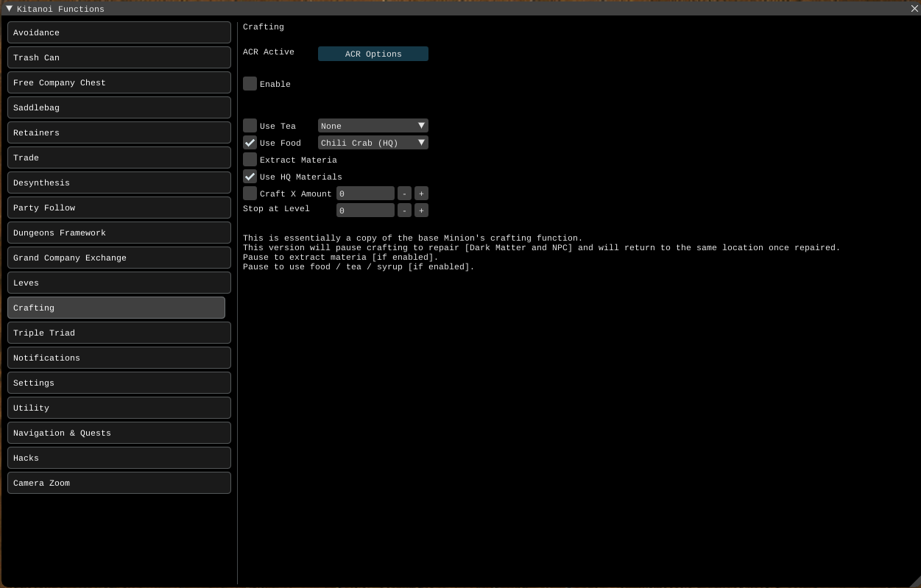Viewport: 921px width, 588px height.
Task: Enable the crafting function checkbox
Action: click(x=250, y=84)
